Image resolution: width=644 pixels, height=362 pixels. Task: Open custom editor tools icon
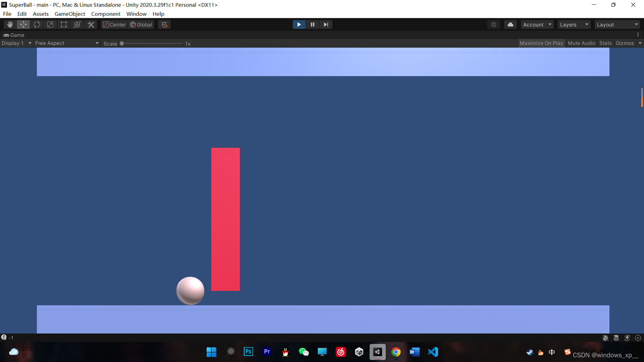coord(91,24)
